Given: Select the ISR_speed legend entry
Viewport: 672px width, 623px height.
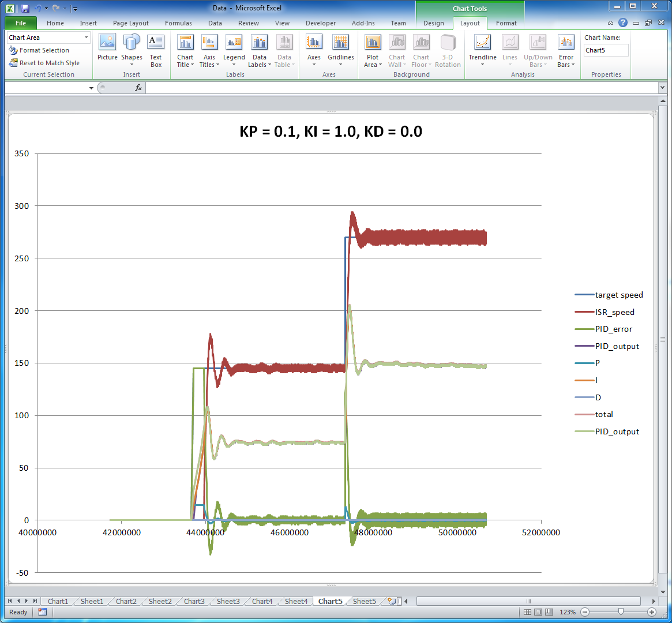Looking at the screenshot, I should pos(605,312).
